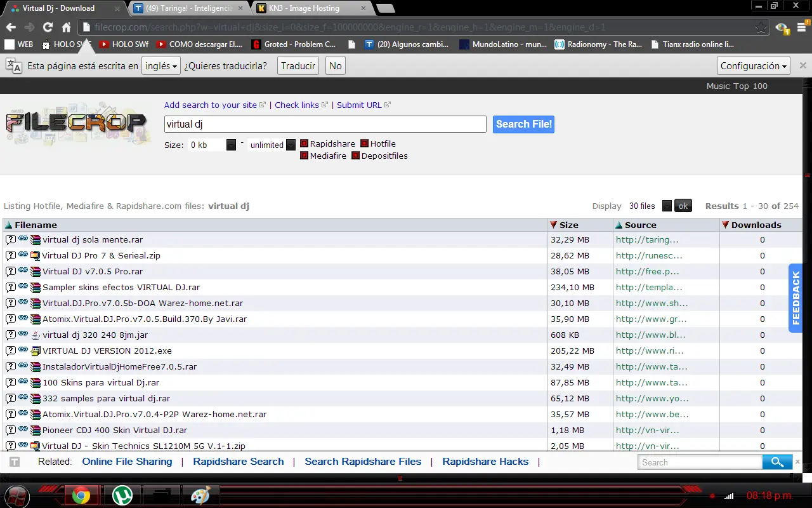This screenshot has height=508, width=812.
Task: Click the rar icon of Virtual DJ v7.0.5 Pro.rar
Action: click(36, 272)
